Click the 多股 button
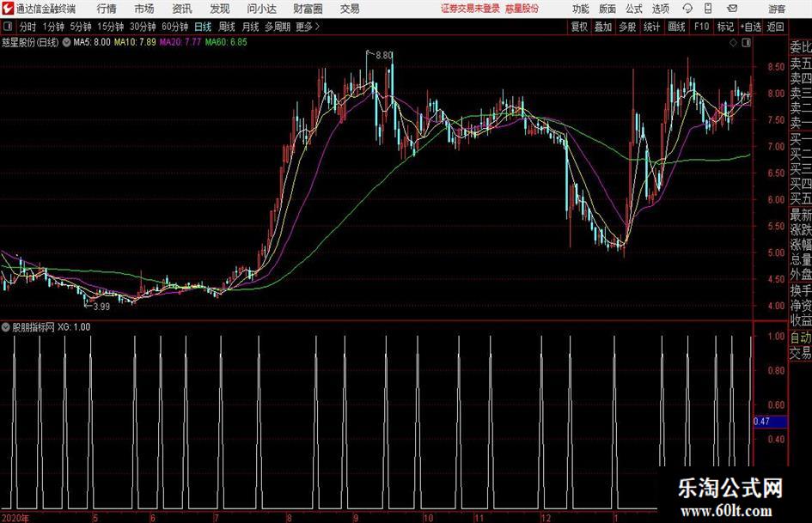The width and height of the screenshot is (812, 523). pos(627,27)
